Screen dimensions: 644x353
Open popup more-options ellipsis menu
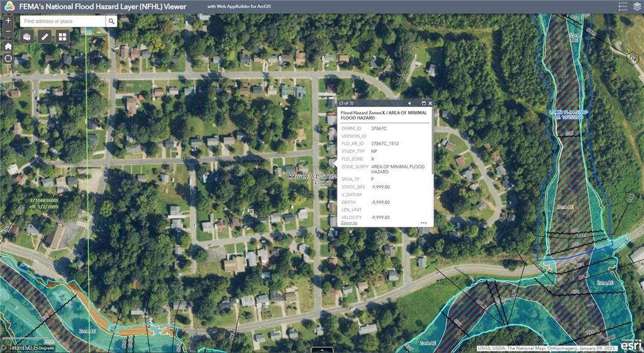[x=423, y=223]
